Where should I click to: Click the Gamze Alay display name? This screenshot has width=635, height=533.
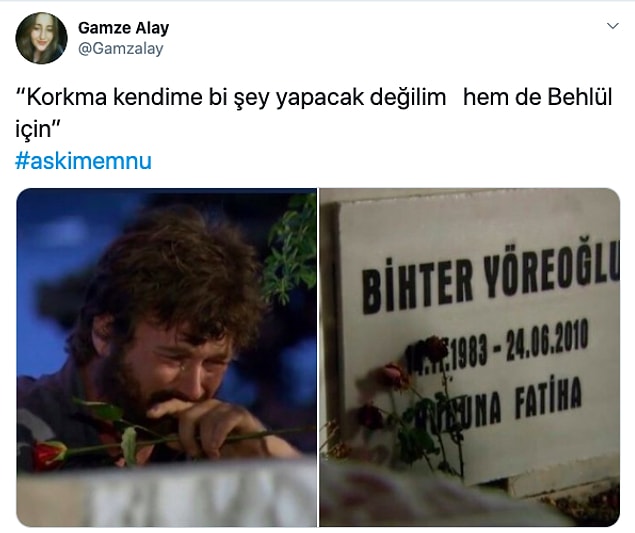point(124,28)
